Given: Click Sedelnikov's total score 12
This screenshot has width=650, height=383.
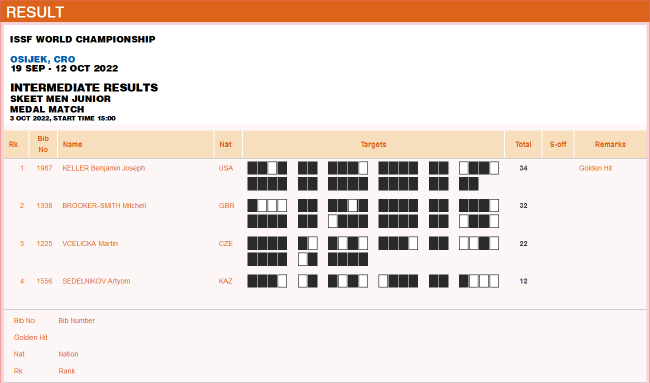Looking at the screenshot, I should click(x=523, y=281).
